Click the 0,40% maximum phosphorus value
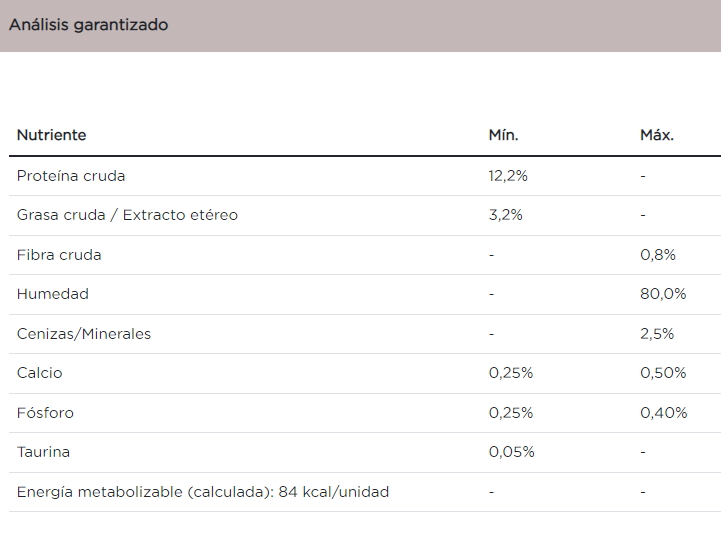Screen dimensions: 721x543 [x=663, y=413]
